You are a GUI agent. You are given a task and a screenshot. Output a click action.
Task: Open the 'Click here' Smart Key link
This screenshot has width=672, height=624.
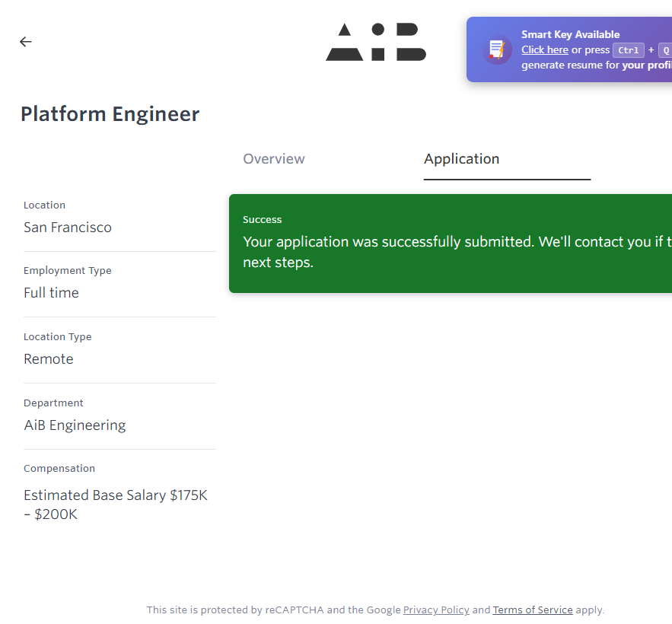click(x=544, y=50)
